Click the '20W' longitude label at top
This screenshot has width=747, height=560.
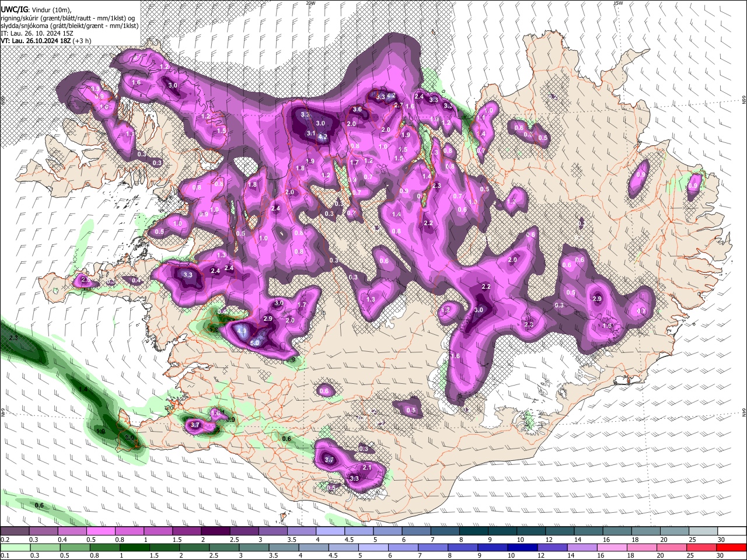tap(310, 3)
